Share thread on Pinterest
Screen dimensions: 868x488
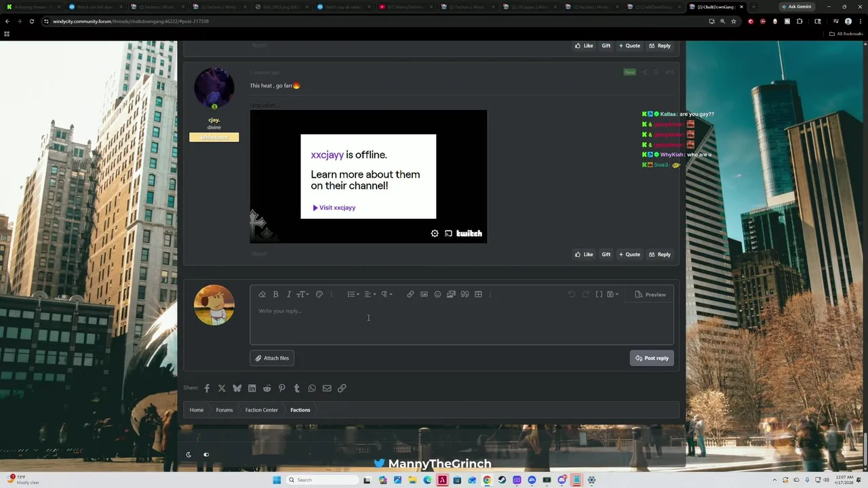281,388
